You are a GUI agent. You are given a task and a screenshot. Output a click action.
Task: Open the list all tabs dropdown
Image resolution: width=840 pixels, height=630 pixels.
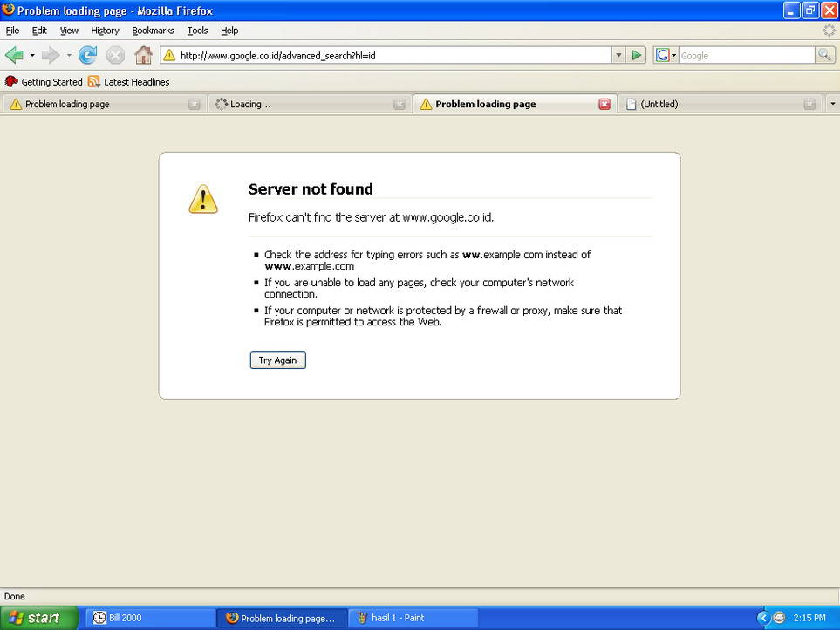pos(832,104)
